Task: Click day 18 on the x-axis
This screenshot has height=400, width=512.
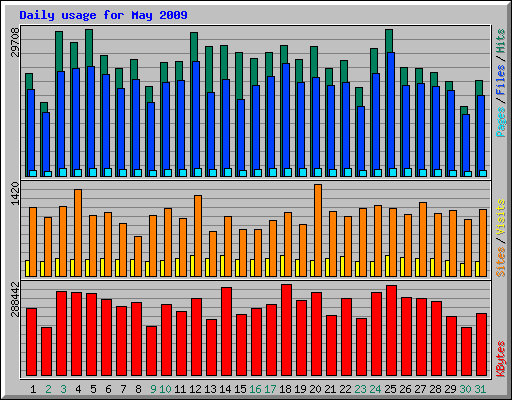Action: 285,389
